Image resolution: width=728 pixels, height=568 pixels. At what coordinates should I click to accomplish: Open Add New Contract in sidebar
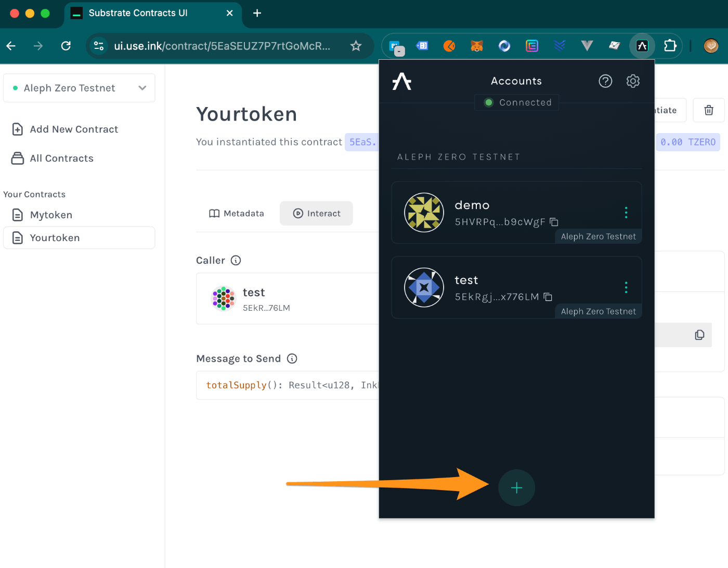point(65,129)
